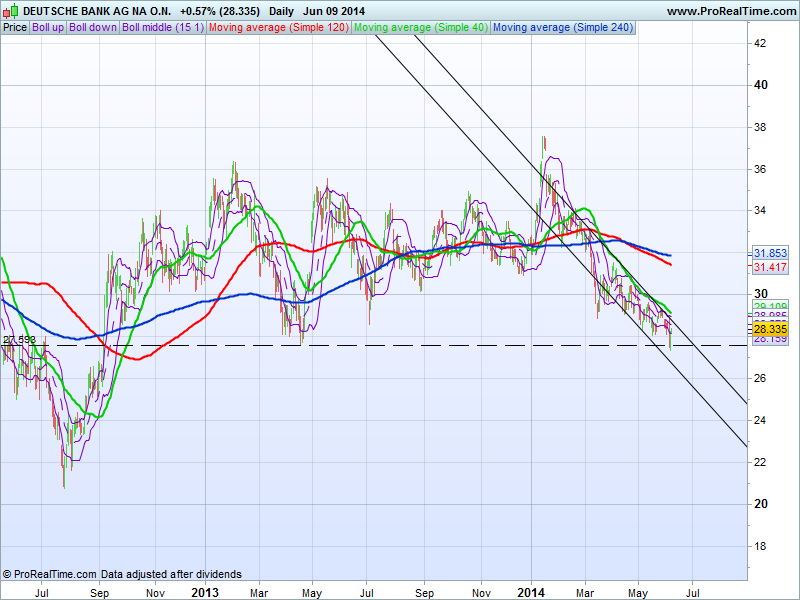
Task: Open Moving average (Simple 240) settings
Action: pos(563,28)
